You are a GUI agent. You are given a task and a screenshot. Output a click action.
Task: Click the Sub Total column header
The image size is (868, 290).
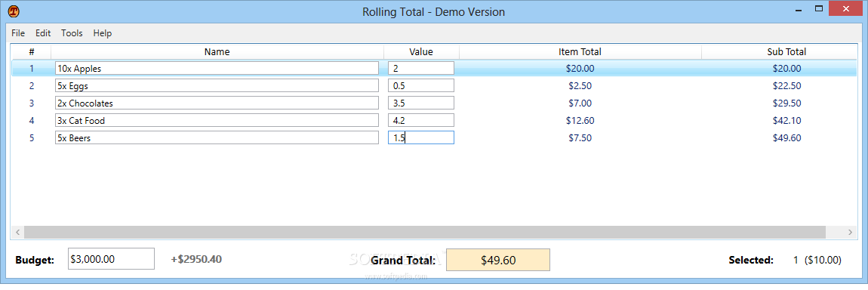pos(780,52)
